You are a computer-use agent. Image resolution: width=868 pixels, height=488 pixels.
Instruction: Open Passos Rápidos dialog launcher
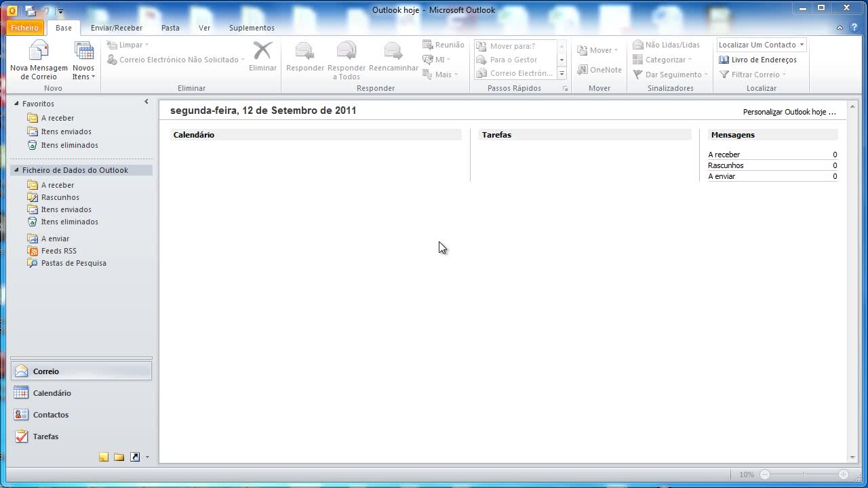coord(565,89)
